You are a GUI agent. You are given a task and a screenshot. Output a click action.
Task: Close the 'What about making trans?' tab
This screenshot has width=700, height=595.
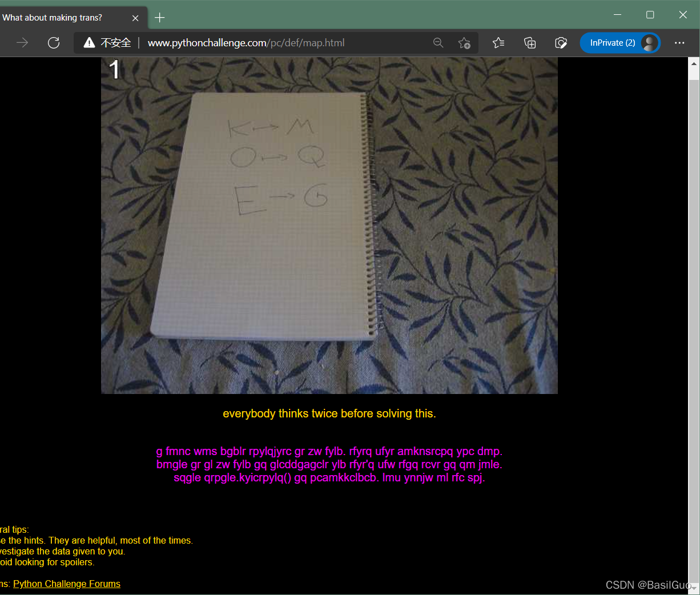coord(135,18)
